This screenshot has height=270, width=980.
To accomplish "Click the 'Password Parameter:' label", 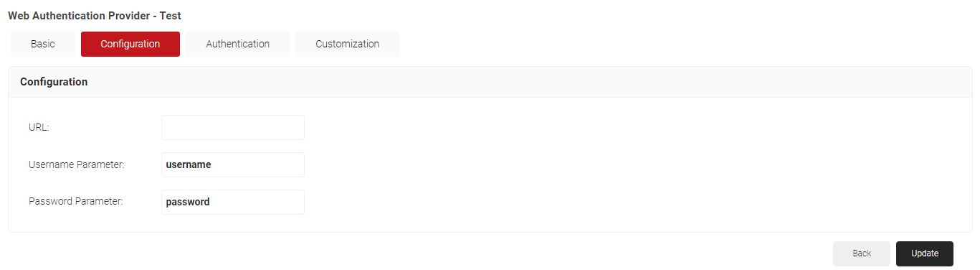I will (76, 202).
